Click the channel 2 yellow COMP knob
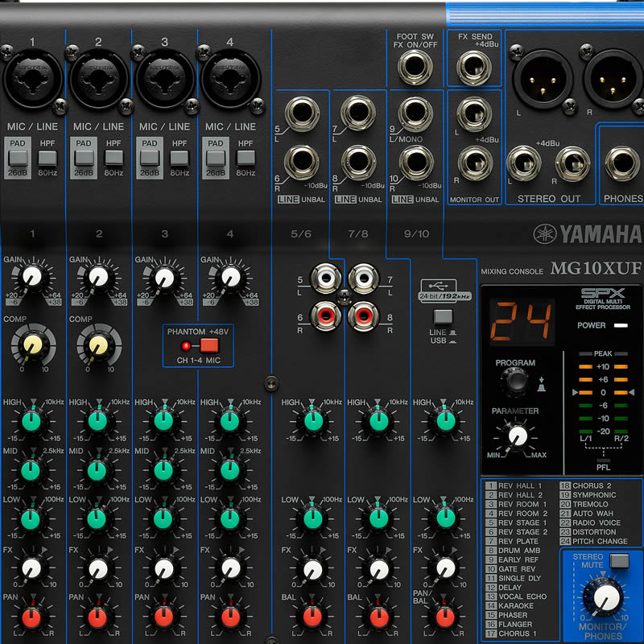The image size is (644, 644). pyautogui.click(x=98, y=346)
